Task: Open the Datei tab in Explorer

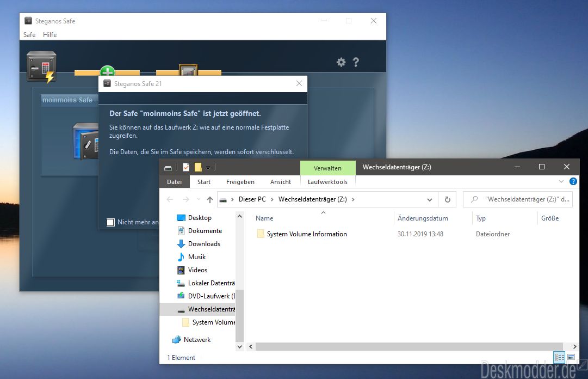Action: [x=175, y=182]
